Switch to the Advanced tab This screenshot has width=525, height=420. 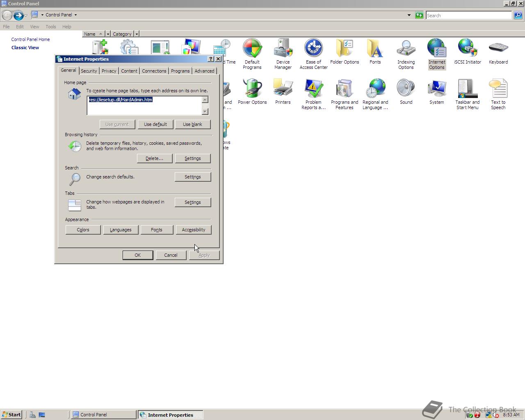pyautogui.click(x=204, y=71)
